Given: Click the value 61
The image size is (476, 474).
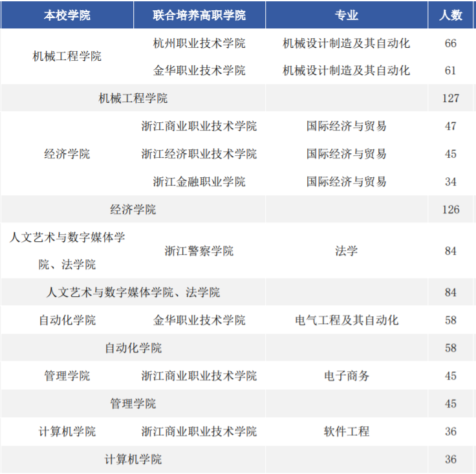Looking at the screenshot, I should (451, 70).
